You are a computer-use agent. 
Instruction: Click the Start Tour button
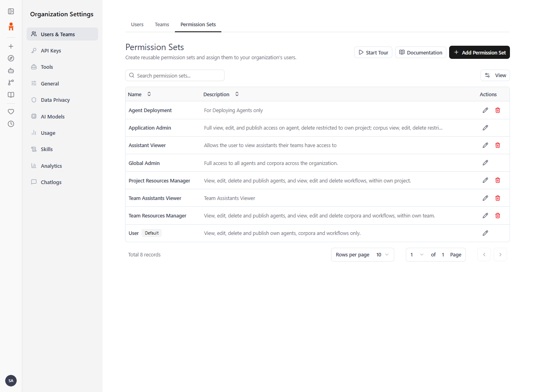pos(373,52)
